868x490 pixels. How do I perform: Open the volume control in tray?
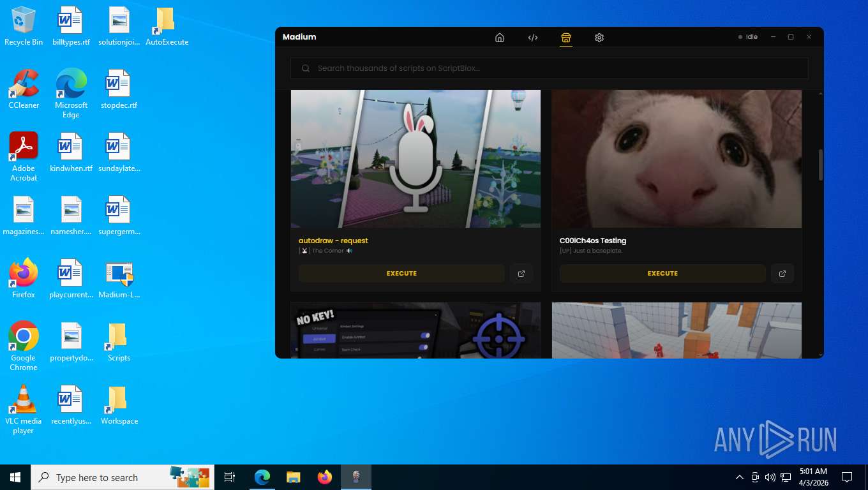(x=770, y=477)
